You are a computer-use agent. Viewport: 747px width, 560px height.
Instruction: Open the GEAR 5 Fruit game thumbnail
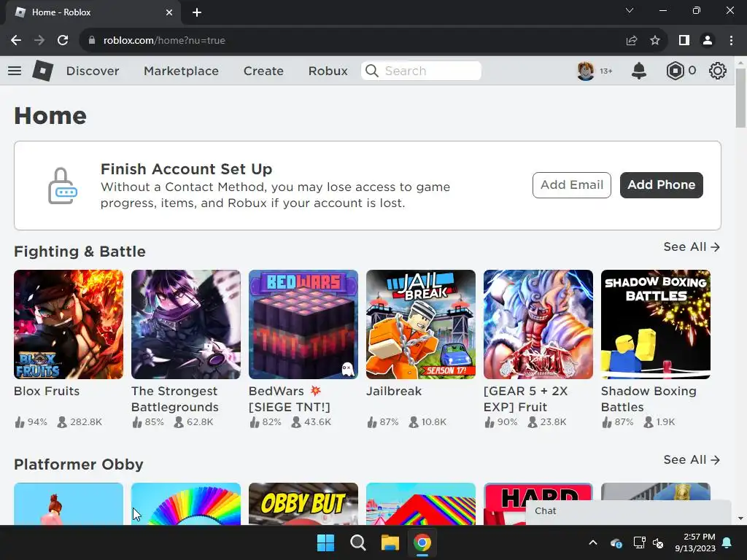(x=538, y=324)
